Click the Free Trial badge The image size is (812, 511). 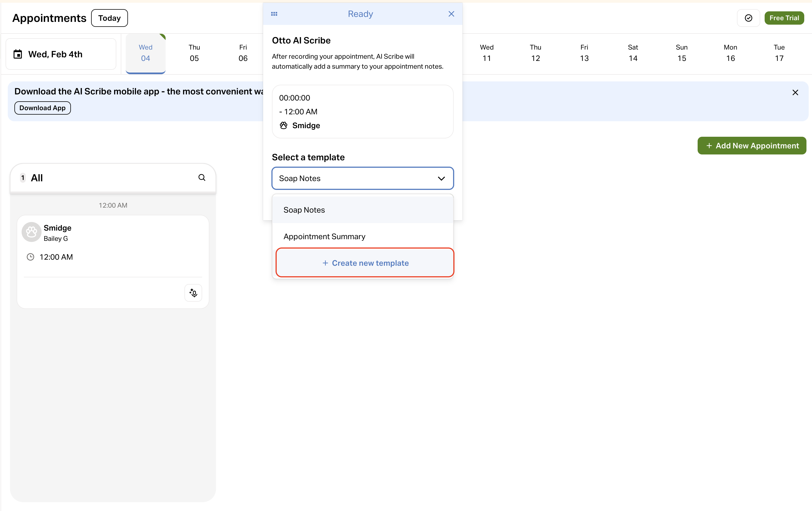click(x=784, y=18)
